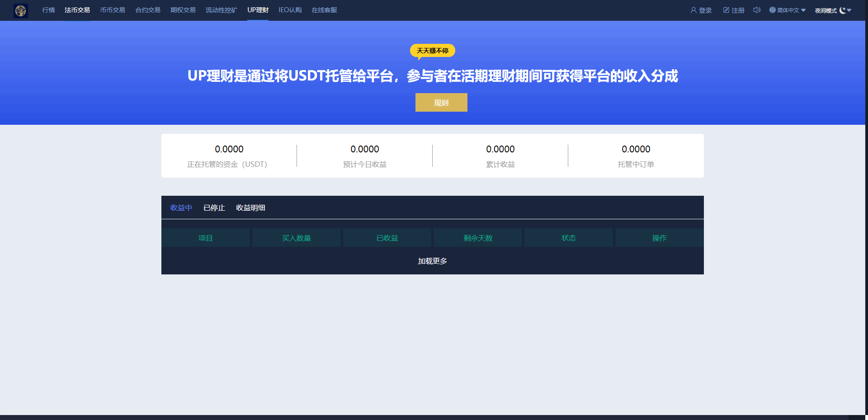The image size is (868, 420).
Task: Click the site logo icon
Action: (21, 10)
